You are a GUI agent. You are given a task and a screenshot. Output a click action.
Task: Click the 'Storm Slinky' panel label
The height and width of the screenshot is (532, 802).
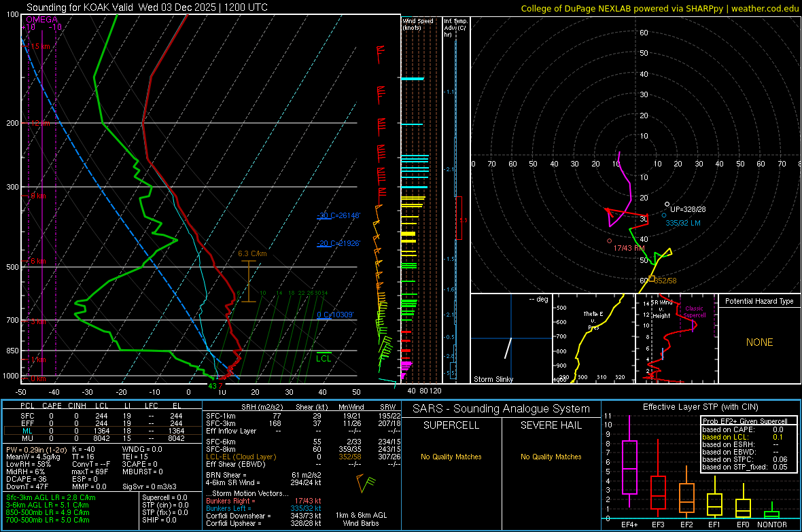(493, 379)
